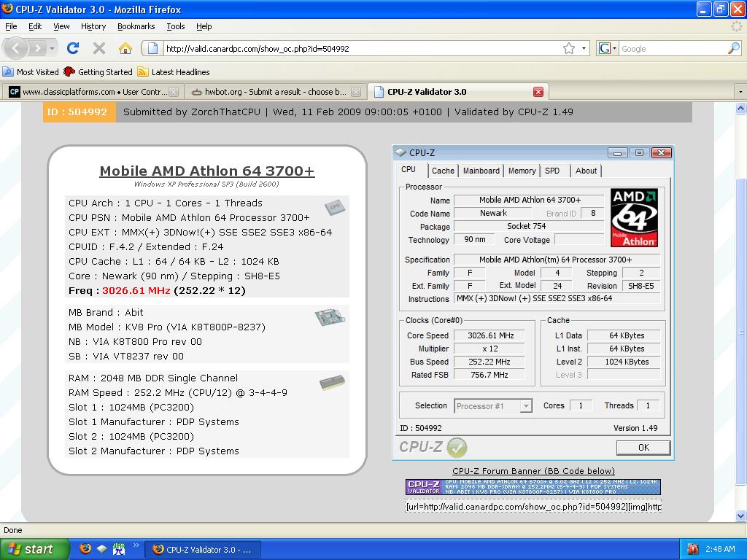The width and height of the screenshot is (747, 560).
Task: Reload the page with the Refresh icon
Action: 73,48
